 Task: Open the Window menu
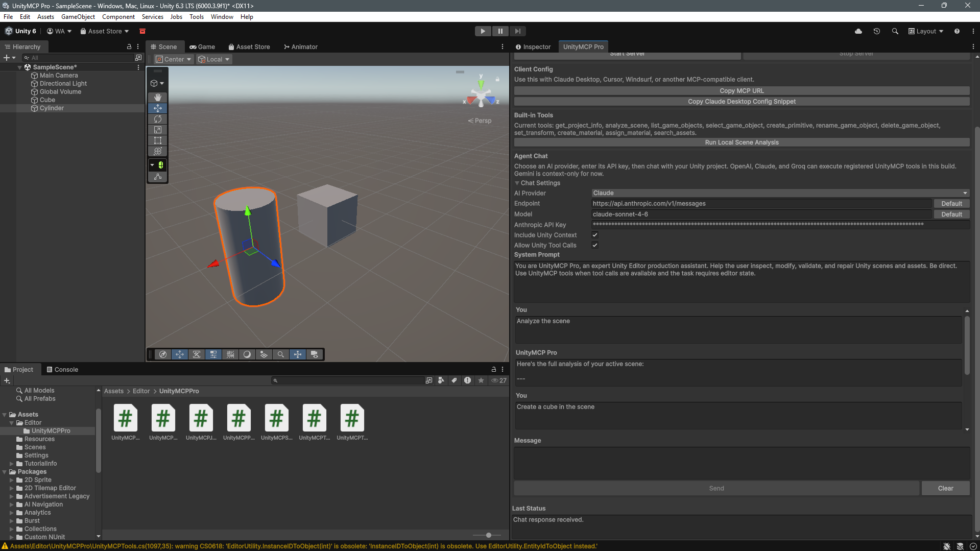click(x=222, y=17)
